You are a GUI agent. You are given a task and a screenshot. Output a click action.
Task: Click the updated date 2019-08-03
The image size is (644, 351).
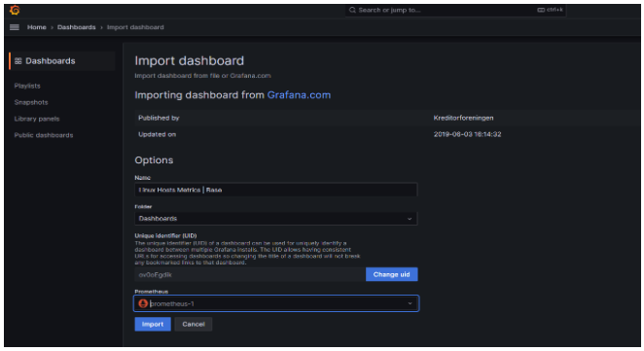(467, 134)
